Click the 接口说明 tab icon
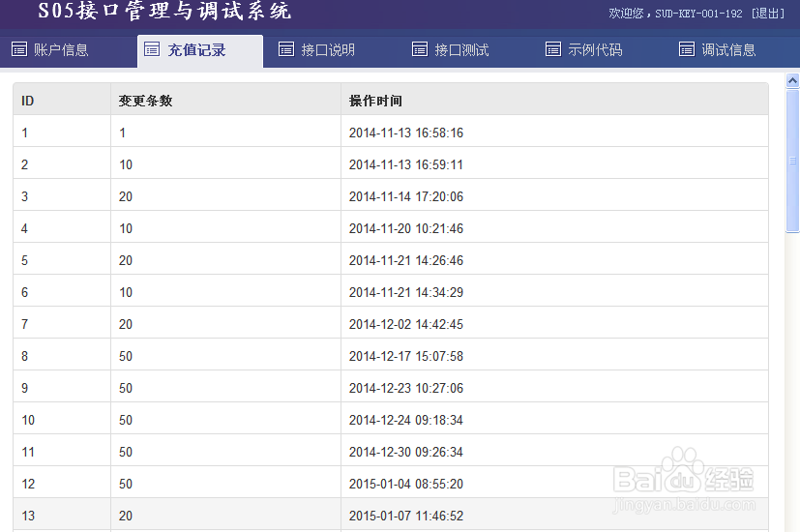The height and width of the screenshot is (532, 800). point(286,49)
